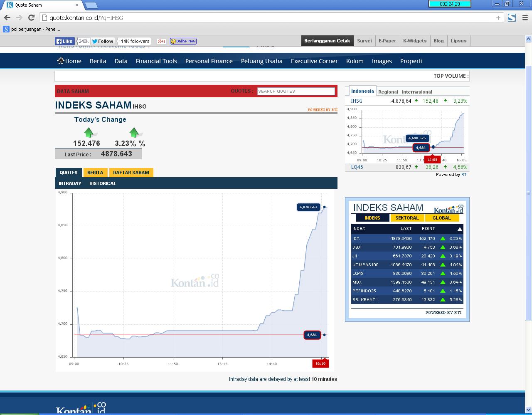Select the Indonesia market tab

pos(362,91)
